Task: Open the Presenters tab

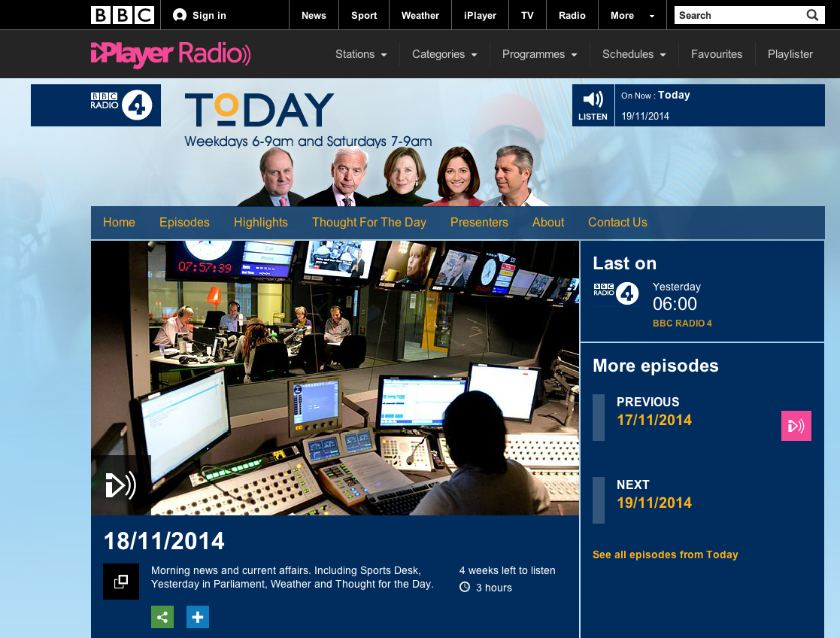Action: click(x=479, y=223)
